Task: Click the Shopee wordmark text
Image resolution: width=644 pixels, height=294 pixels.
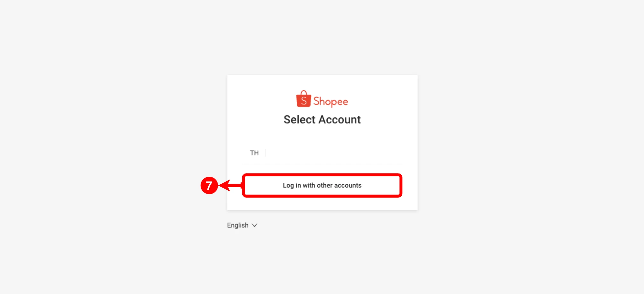Action: point(330,102)
